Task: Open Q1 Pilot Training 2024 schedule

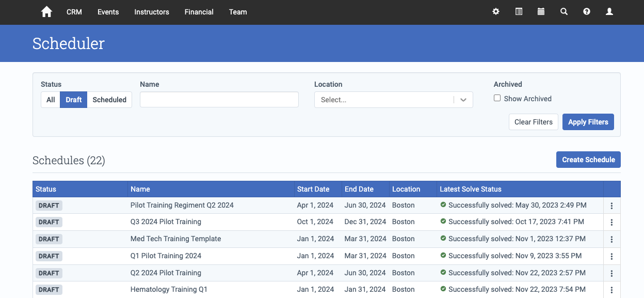Action: point(166,256)
